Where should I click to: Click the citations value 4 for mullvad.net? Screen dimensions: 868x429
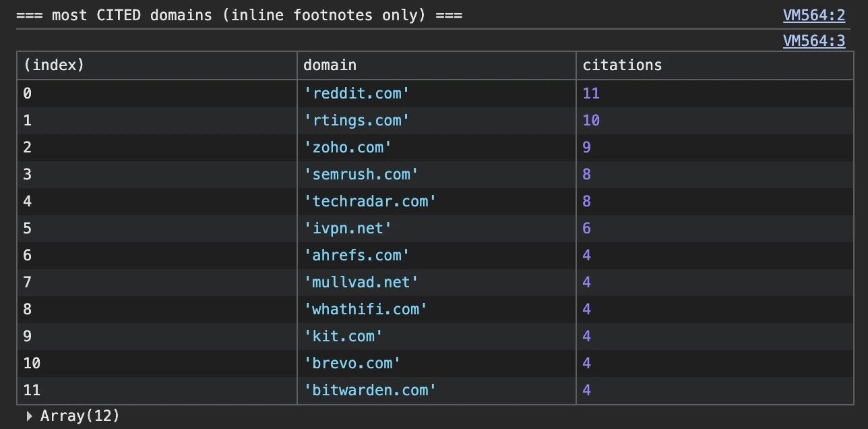[587, 282]
